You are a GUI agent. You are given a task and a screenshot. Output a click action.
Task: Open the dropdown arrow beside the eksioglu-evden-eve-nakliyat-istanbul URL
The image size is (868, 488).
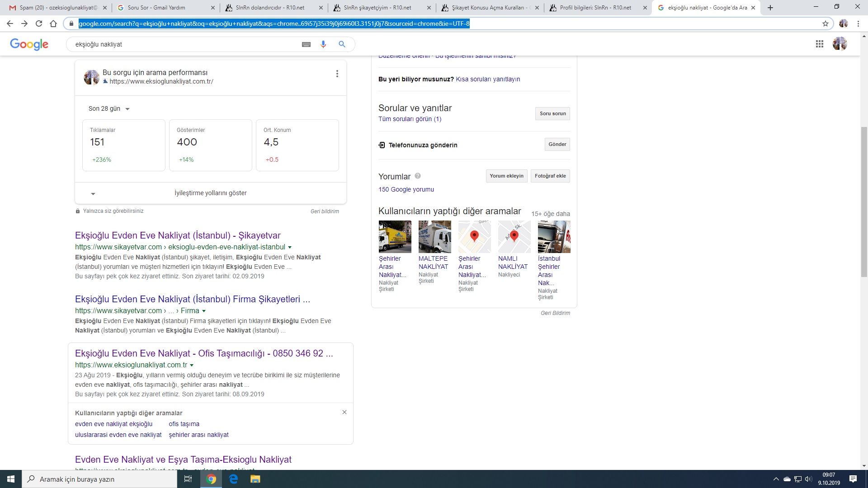point(290,247)
